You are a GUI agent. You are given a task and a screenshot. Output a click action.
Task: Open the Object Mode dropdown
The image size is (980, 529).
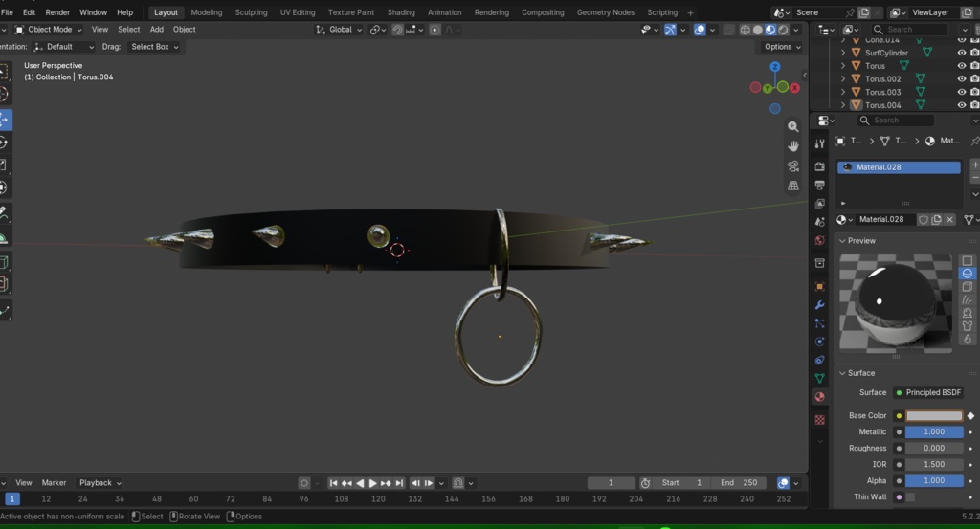[48, 30]
